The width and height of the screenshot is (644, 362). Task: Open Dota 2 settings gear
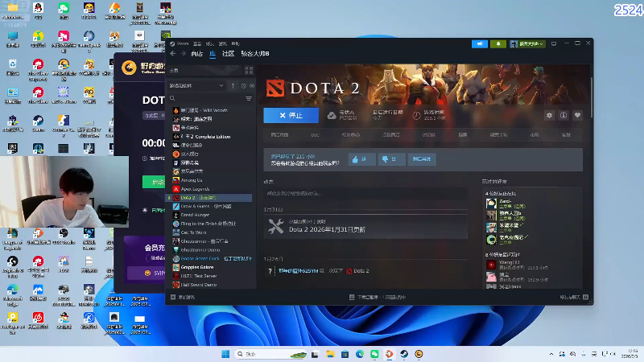coord(549,115)
